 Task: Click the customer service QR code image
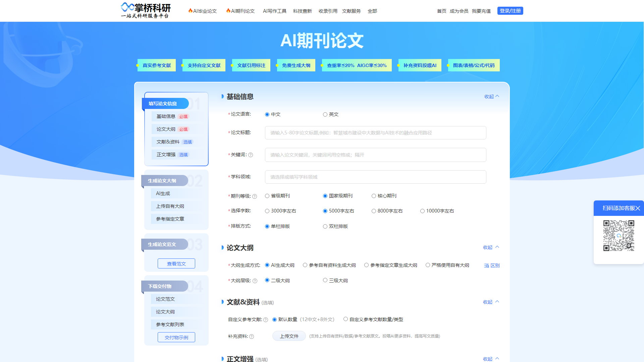pos(619,235)
